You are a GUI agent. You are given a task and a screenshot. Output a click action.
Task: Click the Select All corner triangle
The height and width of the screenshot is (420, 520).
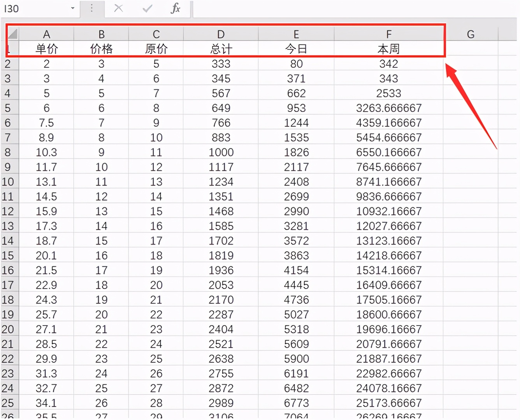pos(12,34)
